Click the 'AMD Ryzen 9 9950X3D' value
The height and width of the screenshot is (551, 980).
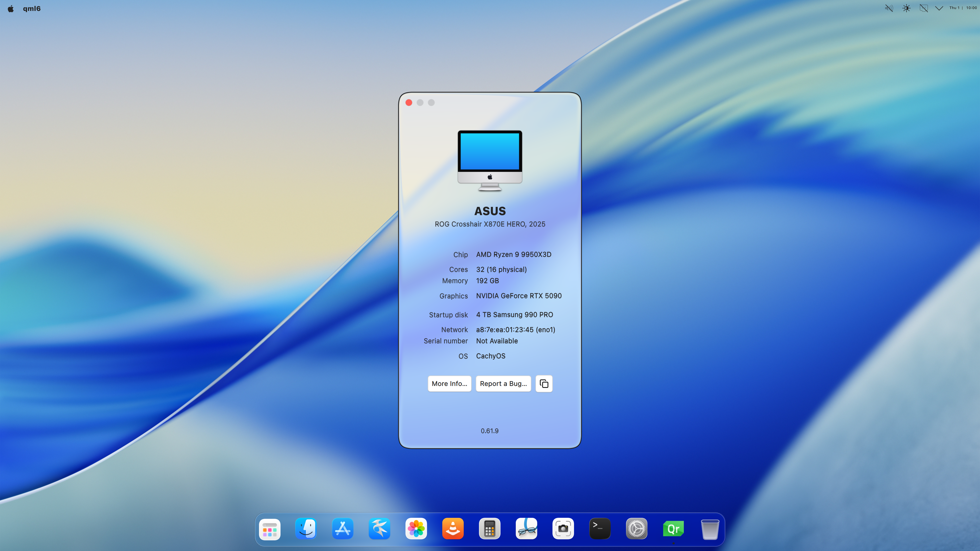click(513, 255)
